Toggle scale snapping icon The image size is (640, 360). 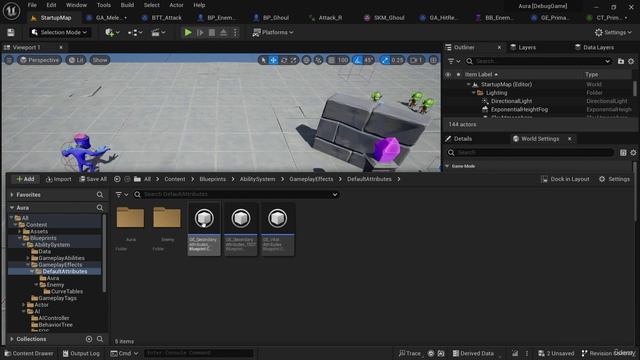pyautogui.click(x=385, y=60)
